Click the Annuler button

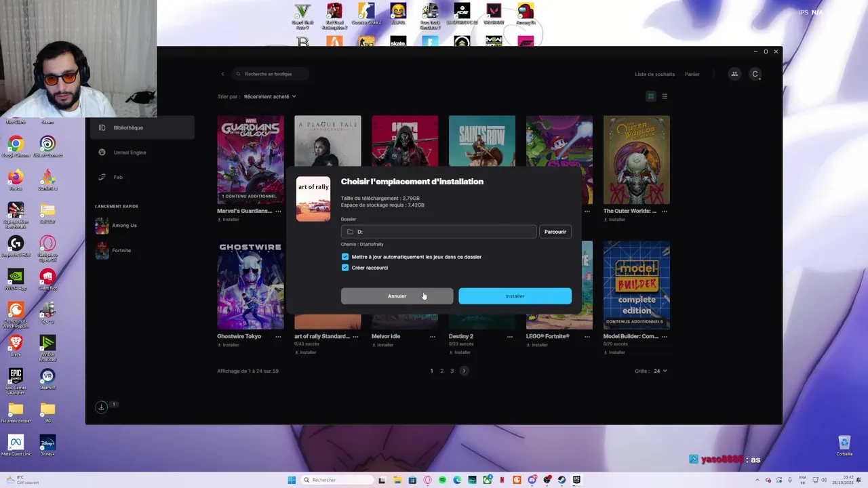click(397, 296)
